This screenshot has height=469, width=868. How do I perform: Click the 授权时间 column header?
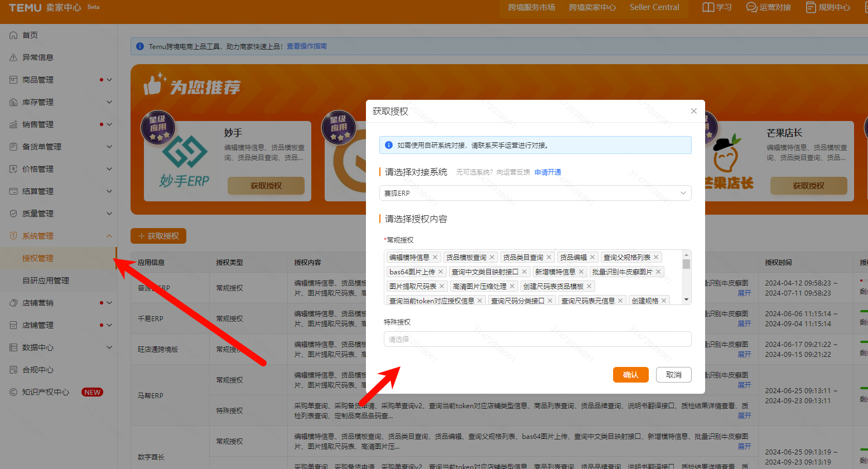[x=779, y=262]
